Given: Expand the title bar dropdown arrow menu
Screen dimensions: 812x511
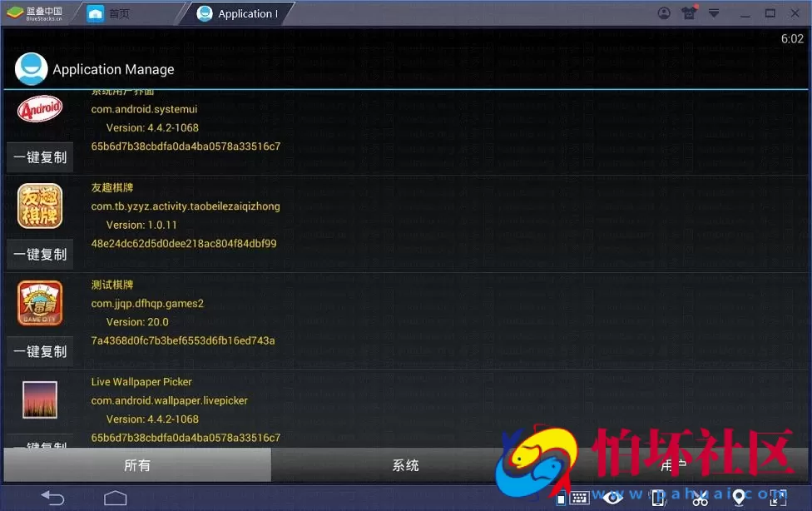Looking at the screenshot, I should 714,13.
